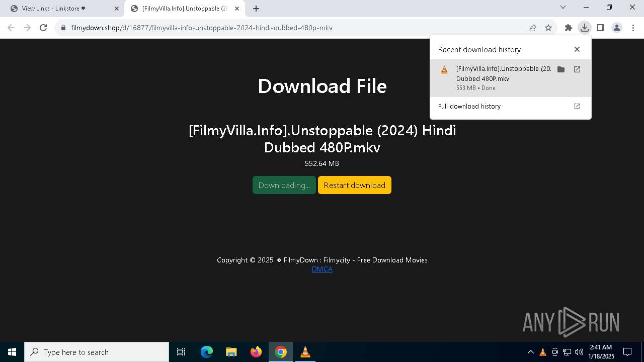Click the 552.64 MB file size text

322,163
